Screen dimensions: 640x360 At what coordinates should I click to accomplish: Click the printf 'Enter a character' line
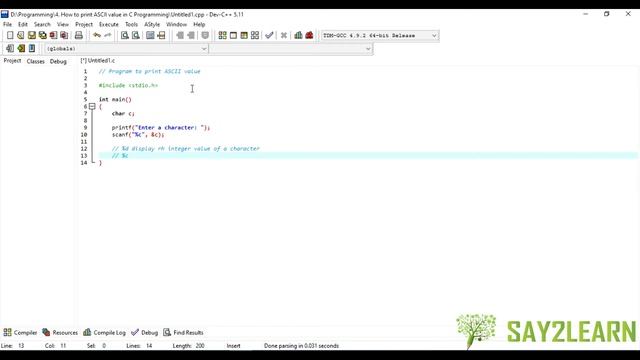tap(161, 128)
